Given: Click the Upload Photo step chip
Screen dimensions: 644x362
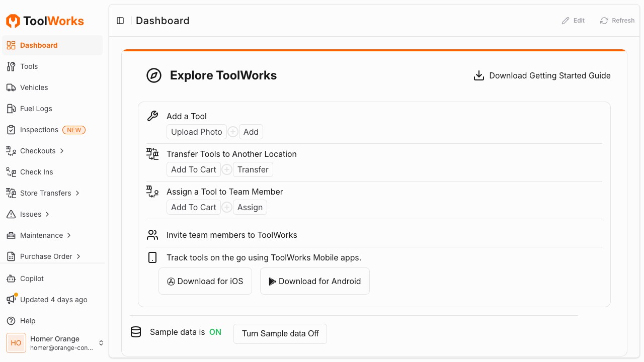Looking at the screenshot, I should pyautogui.click(x=196, y=132).
